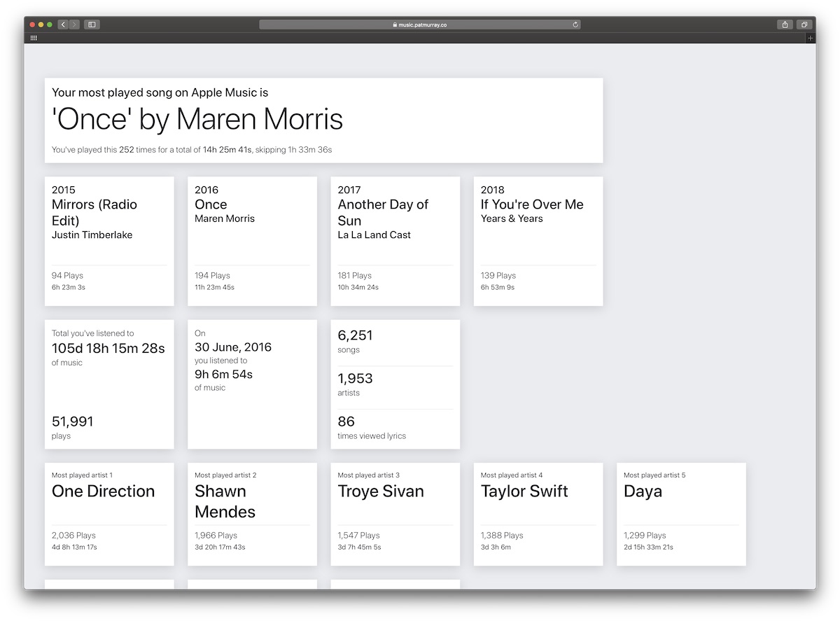This screenshot has height=621, width=840.
Task: Click the 181 Plays figure
Action: 355,276
